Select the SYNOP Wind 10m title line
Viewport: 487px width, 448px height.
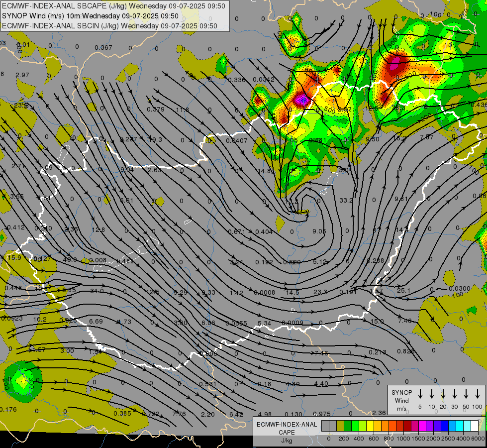click(90, 16)
